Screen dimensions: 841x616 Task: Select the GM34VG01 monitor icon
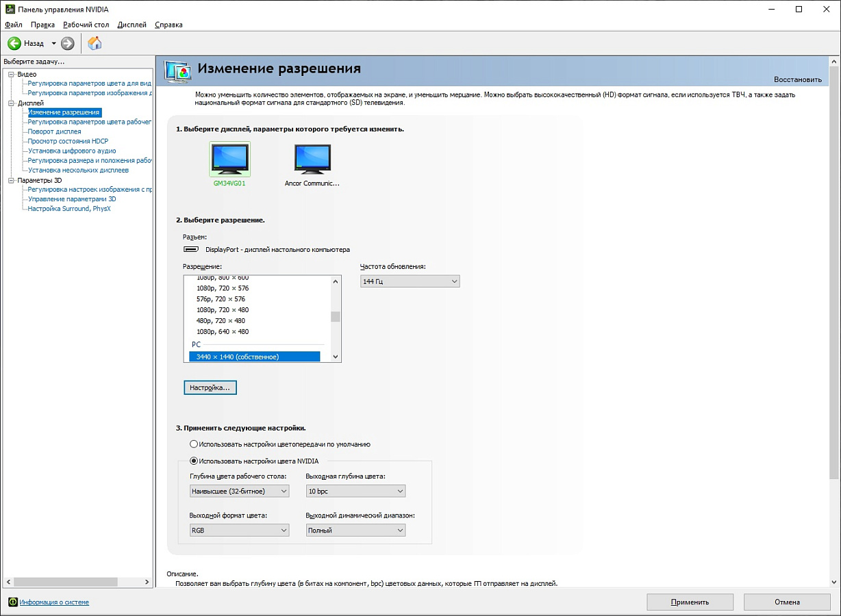(x=229, y=159)
